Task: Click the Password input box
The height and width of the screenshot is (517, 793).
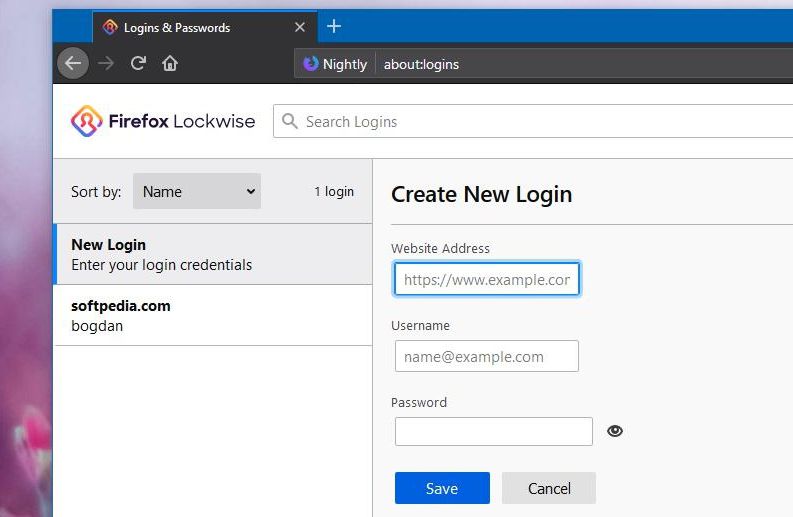Action: 494,431
